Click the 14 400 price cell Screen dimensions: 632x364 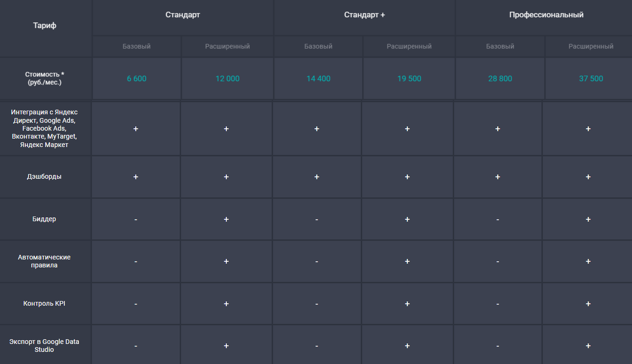(x=318, y=79)
